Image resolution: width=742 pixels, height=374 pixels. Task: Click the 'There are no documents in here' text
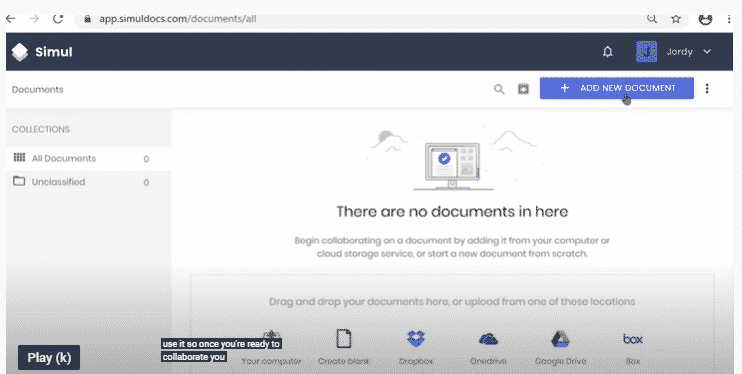click(452, 211)
